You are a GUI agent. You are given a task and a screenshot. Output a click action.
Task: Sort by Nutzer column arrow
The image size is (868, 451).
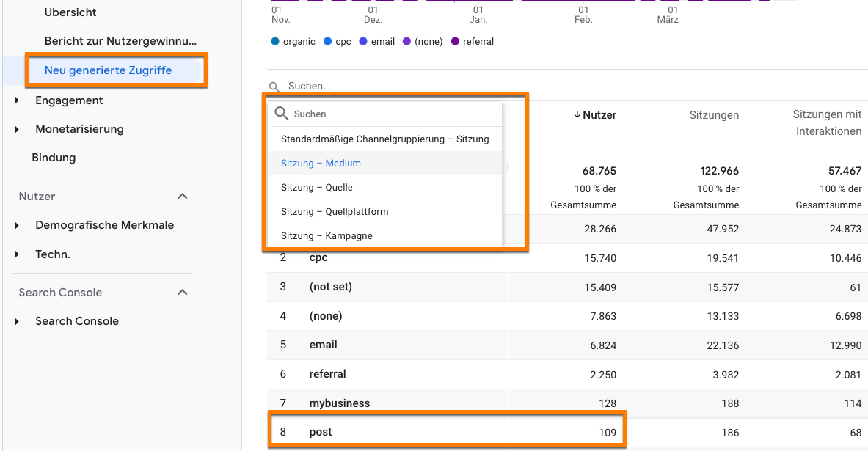pyautogui.click(x=577, y=115)
